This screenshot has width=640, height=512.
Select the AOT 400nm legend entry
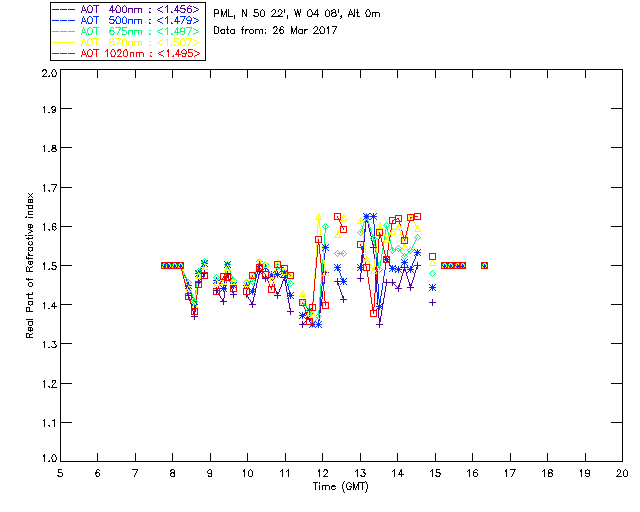(x=127, y=9)
